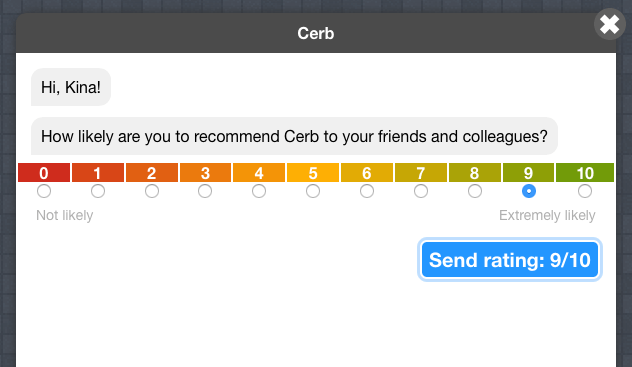Screen dimensions: 632x367
Task: Click the recommend Cerb question bubble
Action: pos(294,136)
